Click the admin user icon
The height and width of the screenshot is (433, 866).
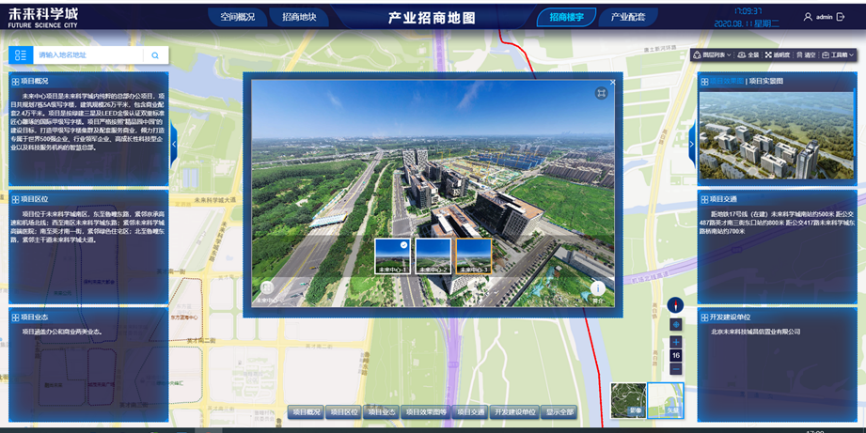click(x=807, y=17)
